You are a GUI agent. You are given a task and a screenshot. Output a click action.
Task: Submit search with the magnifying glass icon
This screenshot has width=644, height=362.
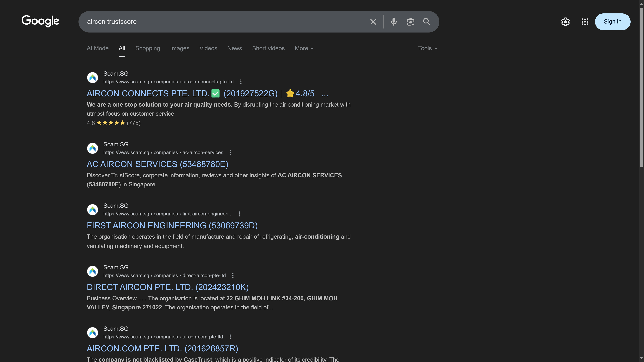[x=427, y=22]
